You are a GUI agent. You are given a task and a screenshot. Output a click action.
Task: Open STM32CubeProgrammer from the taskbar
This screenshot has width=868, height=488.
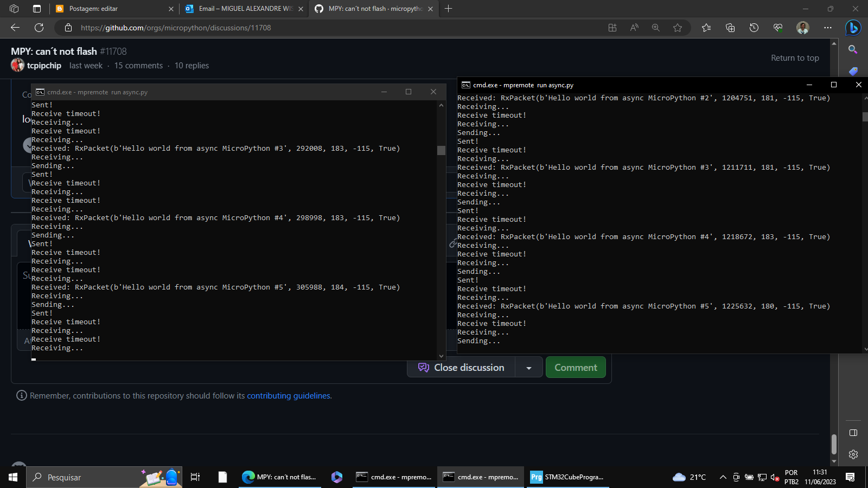pyautogui.click(x=567, y=478)
